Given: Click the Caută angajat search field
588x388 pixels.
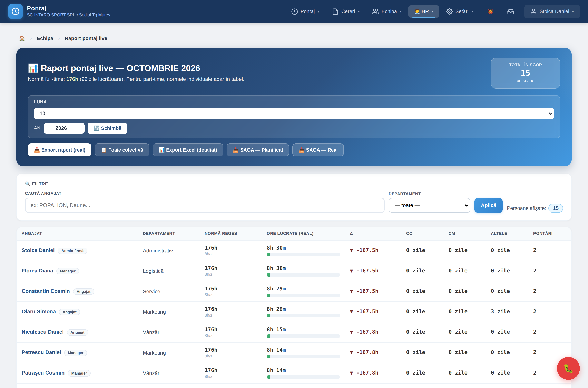Looking at the screenshot, I should pos(205,205).
